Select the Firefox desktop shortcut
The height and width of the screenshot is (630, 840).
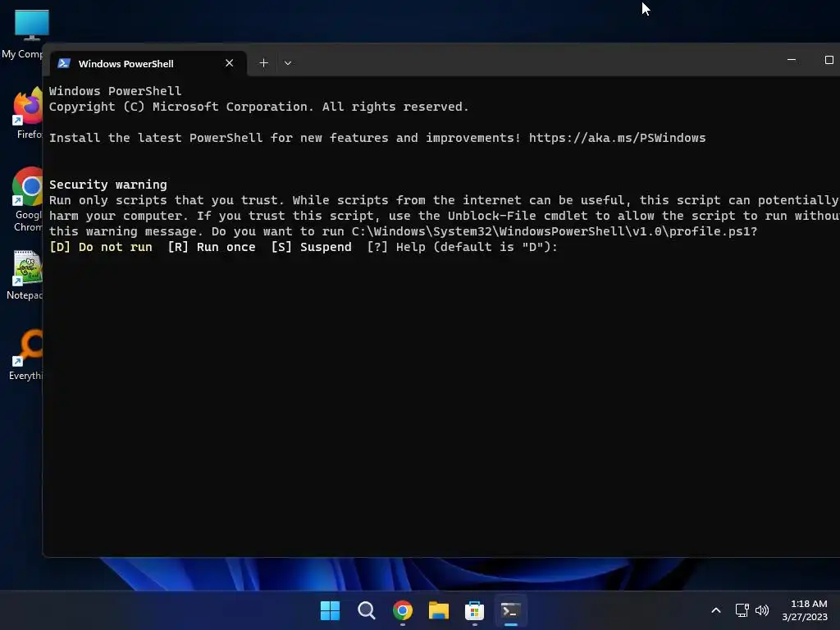click(x=28, y=112)
